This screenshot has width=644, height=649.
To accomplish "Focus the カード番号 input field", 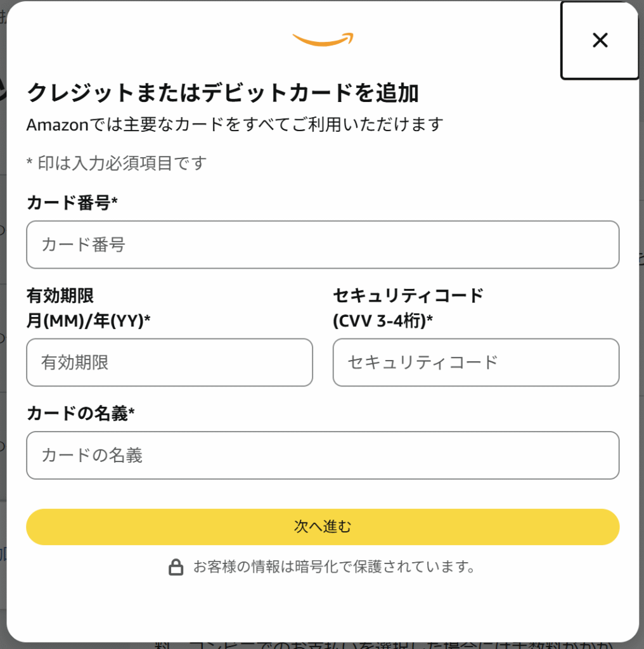I will [323, 245].
